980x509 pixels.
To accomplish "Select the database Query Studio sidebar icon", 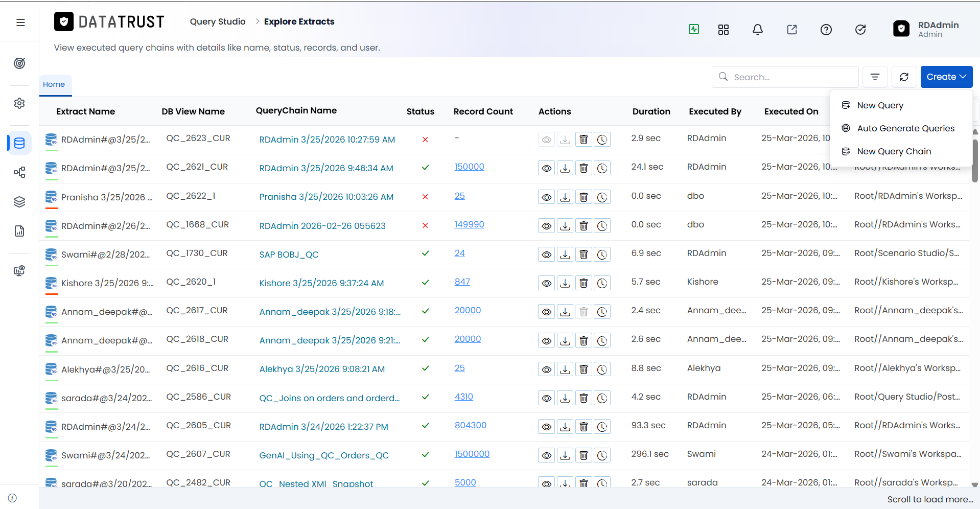I will tap(19, 143).
